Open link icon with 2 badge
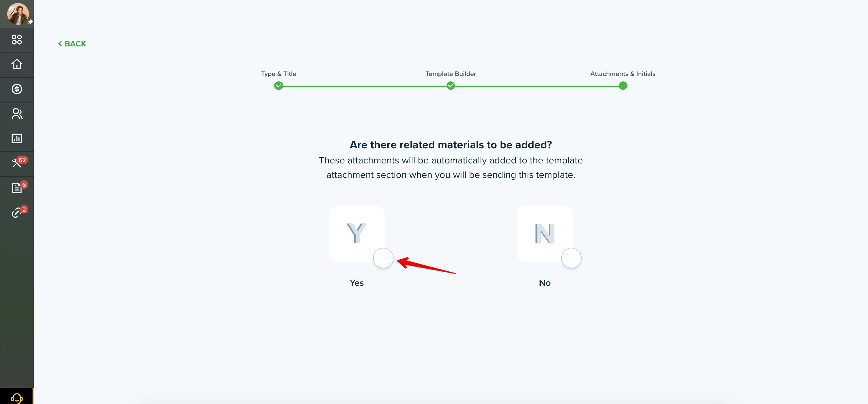This screenshot has height=404, width=868. 17,213
